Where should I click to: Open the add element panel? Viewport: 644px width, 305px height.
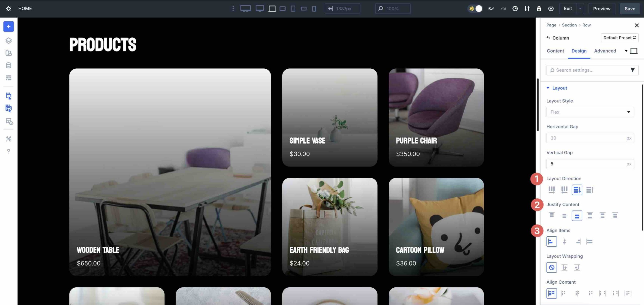(9, 26)
